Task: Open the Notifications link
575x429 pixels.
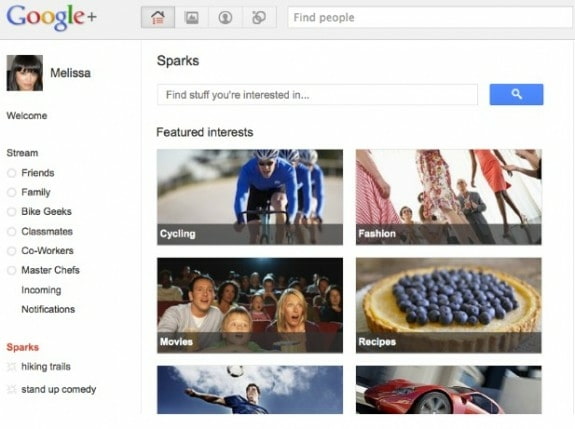Action: [x=48, y=309]
